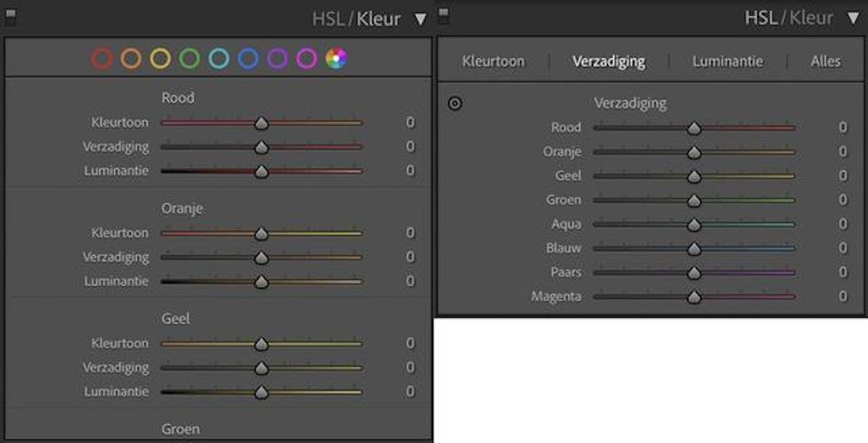Click the all-colors rainbow wheel icon

click(x=336, y=59)
